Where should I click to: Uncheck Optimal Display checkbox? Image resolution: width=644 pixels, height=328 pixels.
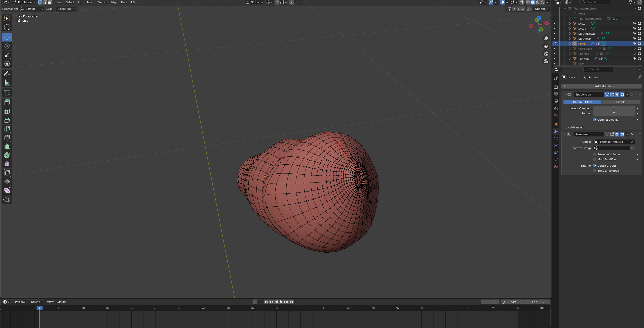[595, 120]
